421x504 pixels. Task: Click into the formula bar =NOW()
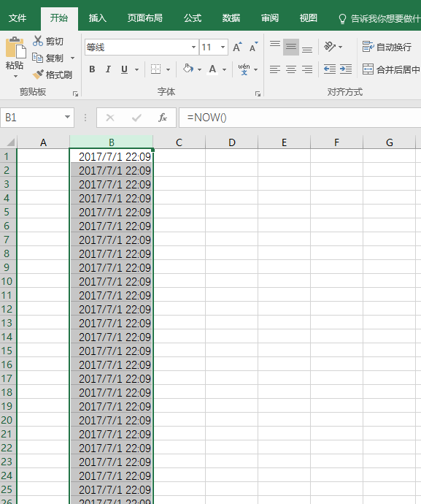click(300, 118)
